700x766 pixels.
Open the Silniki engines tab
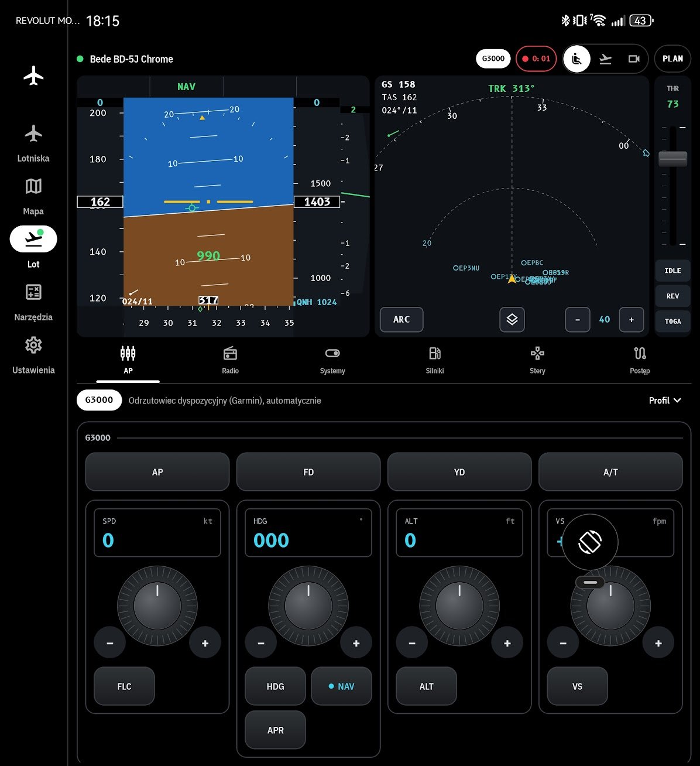pyautogui.click(x=435, y=360)
